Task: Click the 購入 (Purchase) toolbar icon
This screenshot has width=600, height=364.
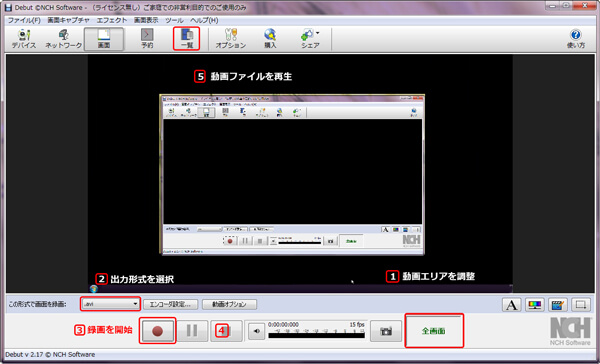Action: tap(270, 39)
